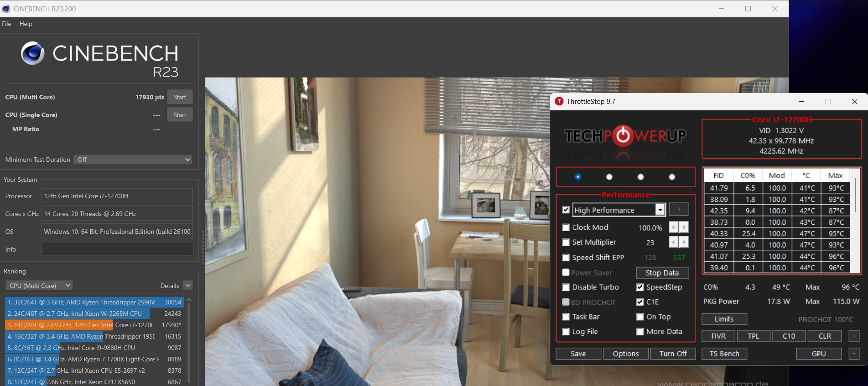Enable the On Top checkbox

(x=640, y=317)
